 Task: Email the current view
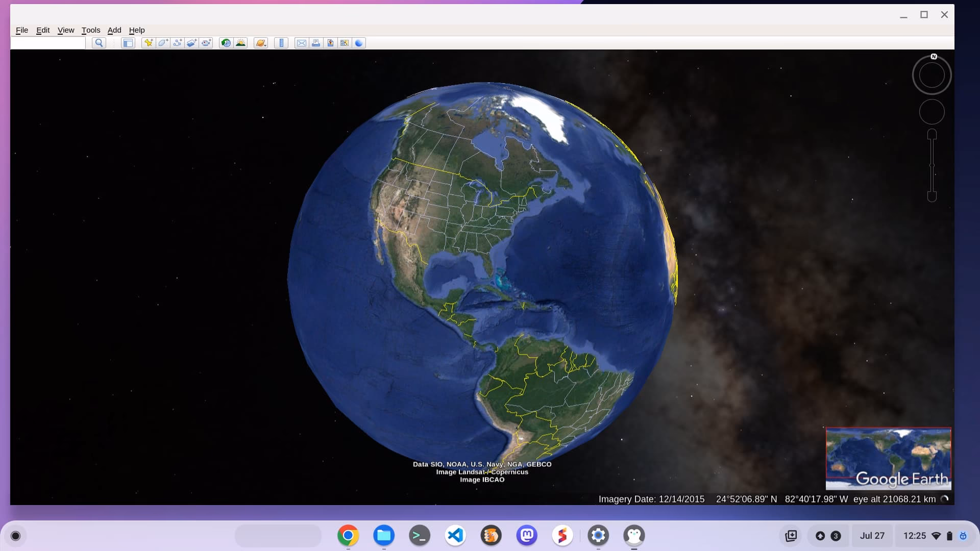point(301,43)
